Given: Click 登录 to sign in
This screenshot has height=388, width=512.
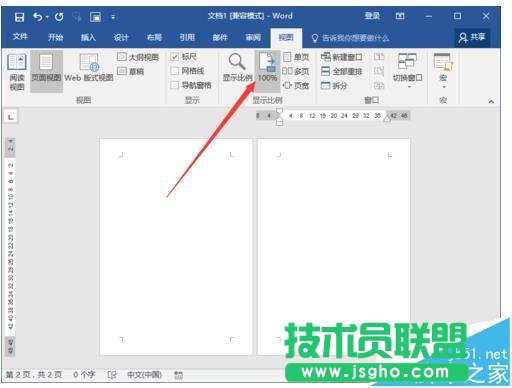Looking at the screenshot, I should (372, 16).
